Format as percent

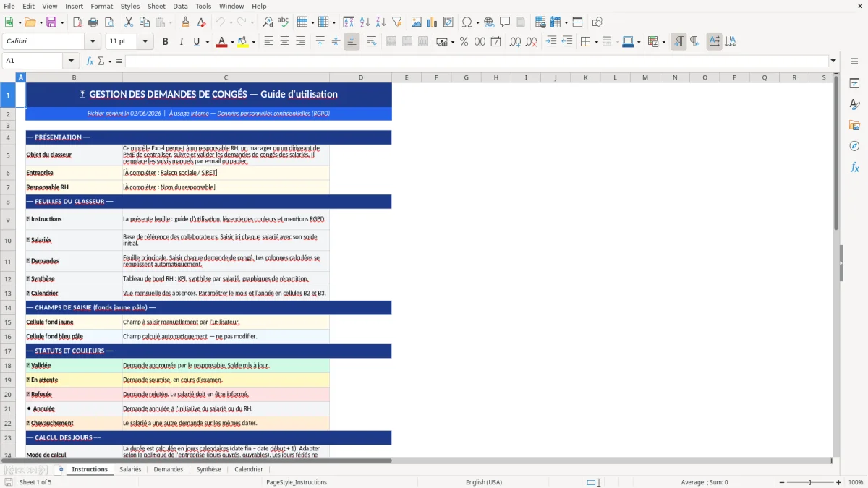pos(464,42)
